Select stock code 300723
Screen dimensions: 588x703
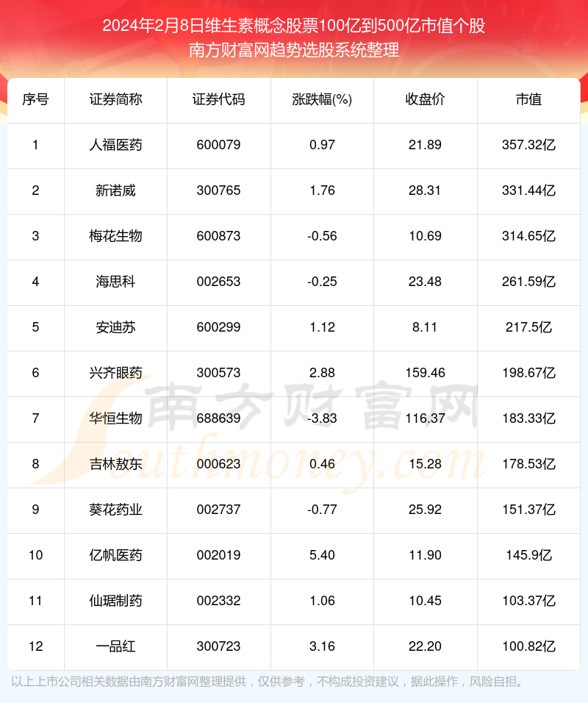click(x=219, y=646)
